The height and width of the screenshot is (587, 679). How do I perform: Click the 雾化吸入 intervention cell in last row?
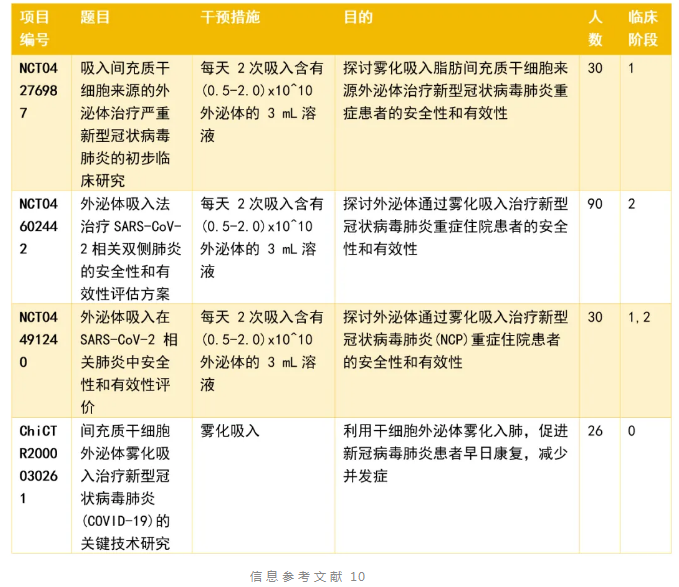point(230,431)
